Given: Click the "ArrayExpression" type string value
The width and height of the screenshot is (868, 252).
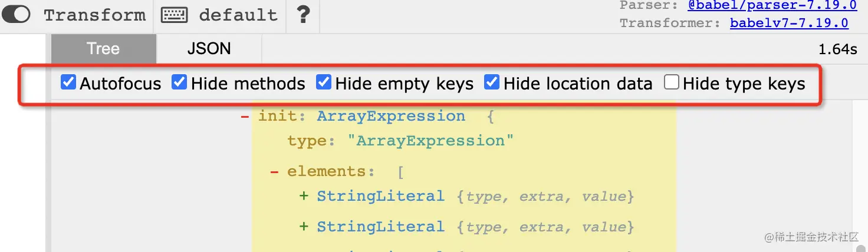Looking at the screenshot, I should (430, 141).
